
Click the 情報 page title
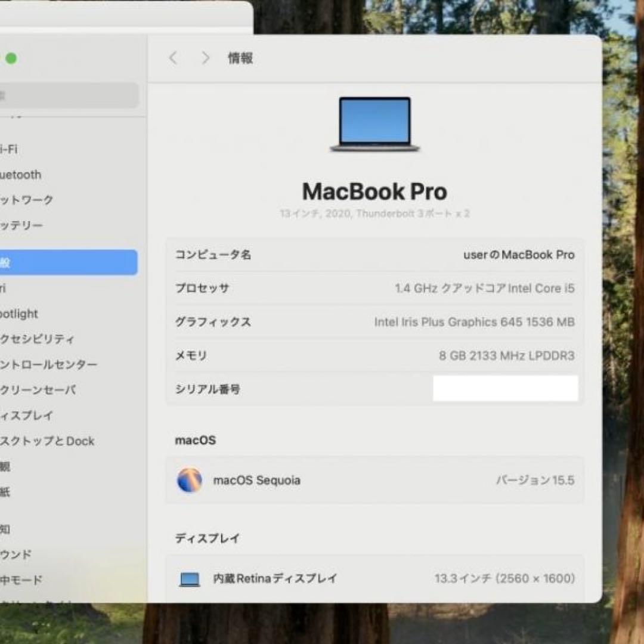[241, 58]
